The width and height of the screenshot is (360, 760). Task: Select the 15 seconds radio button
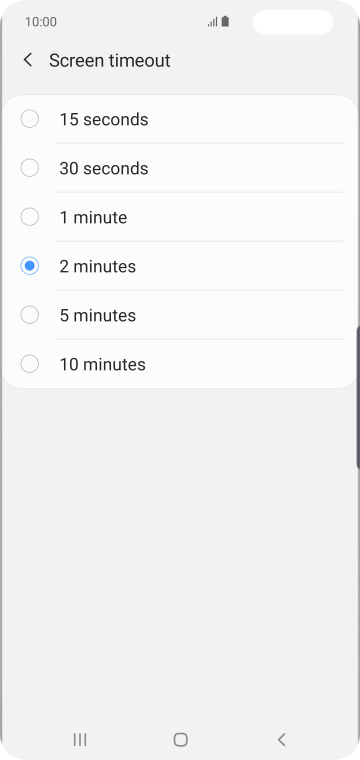[x=30, y=119]
